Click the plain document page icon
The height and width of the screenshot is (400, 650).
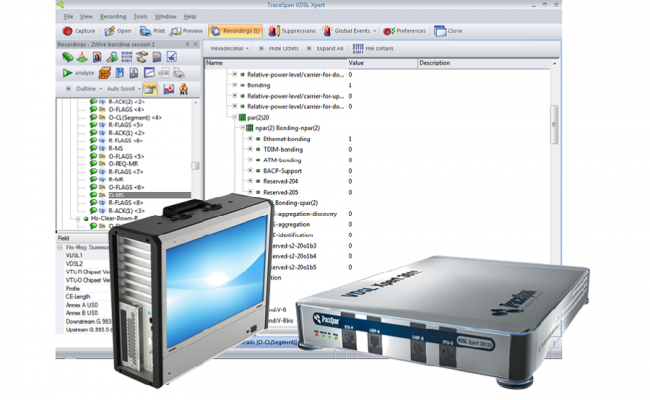157,57
